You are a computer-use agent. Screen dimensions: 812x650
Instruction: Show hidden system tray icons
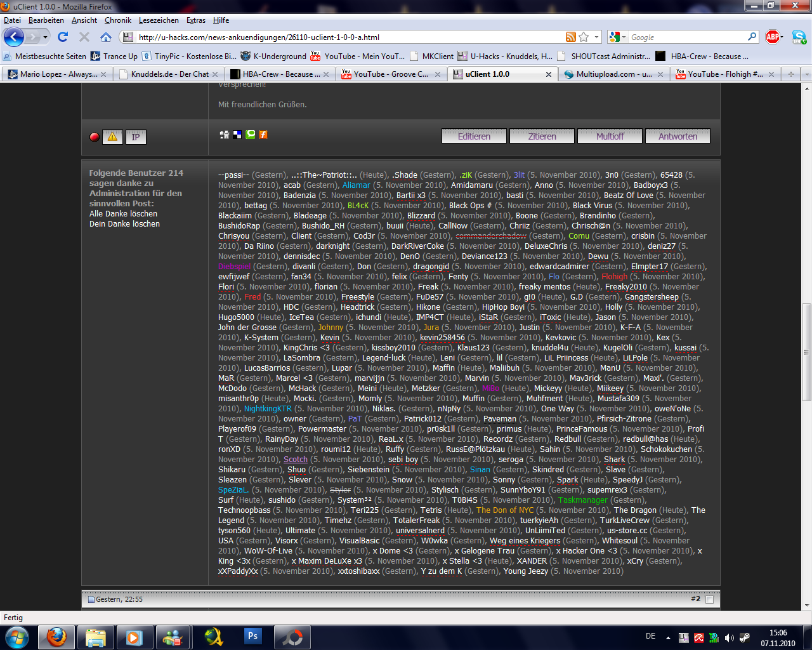coord(668,637)
